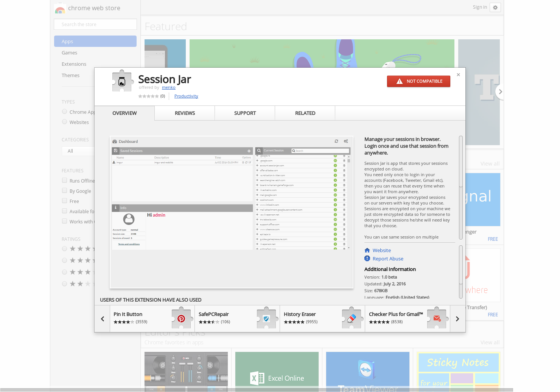This screenshot has height=392, width=560.
Task: Switch to the Reviews tab
Action: 185,113
